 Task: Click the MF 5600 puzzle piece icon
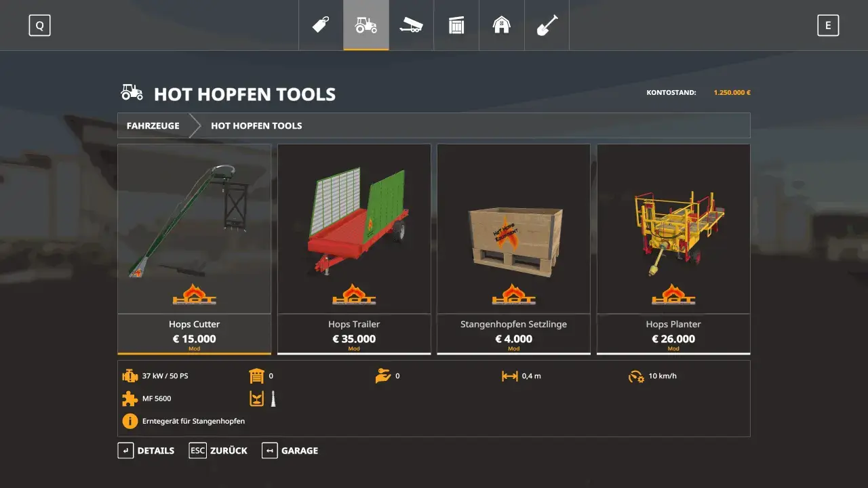(x=130, y=399)
